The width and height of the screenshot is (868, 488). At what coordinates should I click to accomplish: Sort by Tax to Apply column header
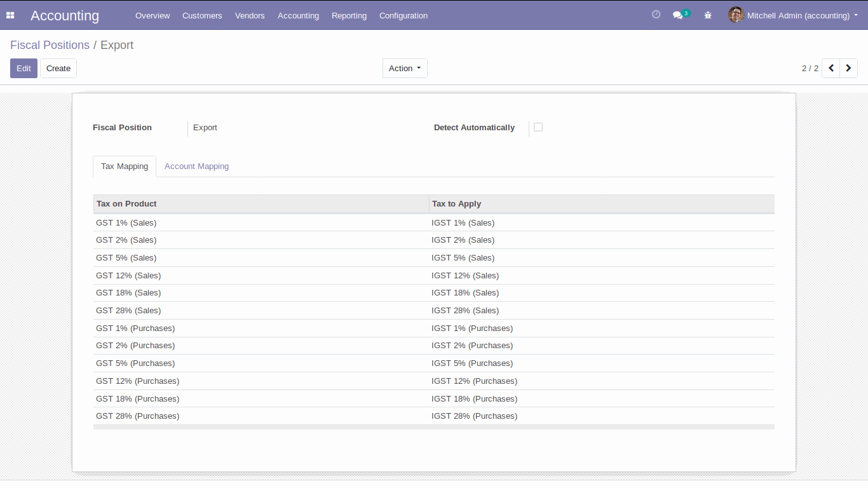pos(602,203)
